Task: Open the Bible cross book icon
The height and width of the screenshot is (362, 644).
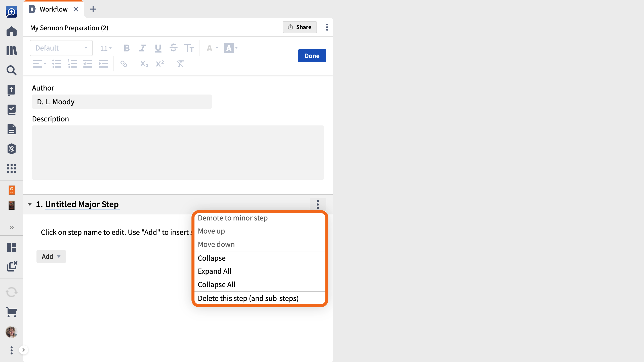Action: (x=12, y=90)
